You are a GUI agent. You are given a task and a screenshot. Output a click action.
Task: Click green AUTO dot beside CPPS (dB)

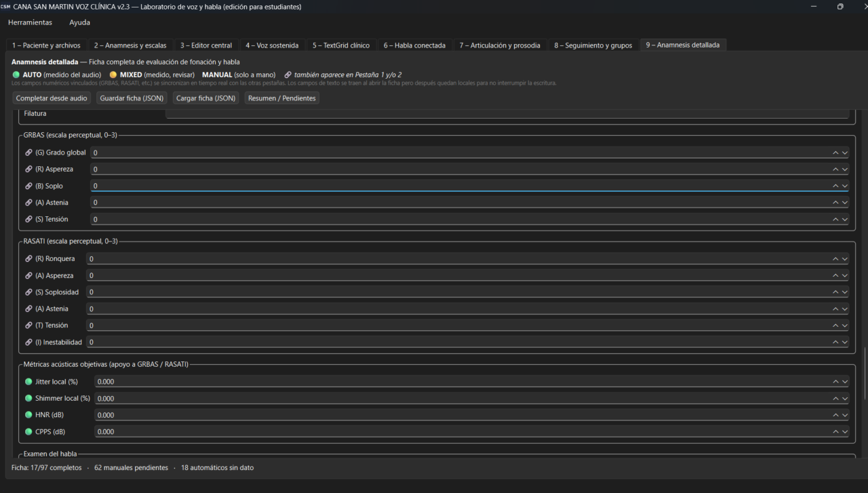tap(28, 431)
